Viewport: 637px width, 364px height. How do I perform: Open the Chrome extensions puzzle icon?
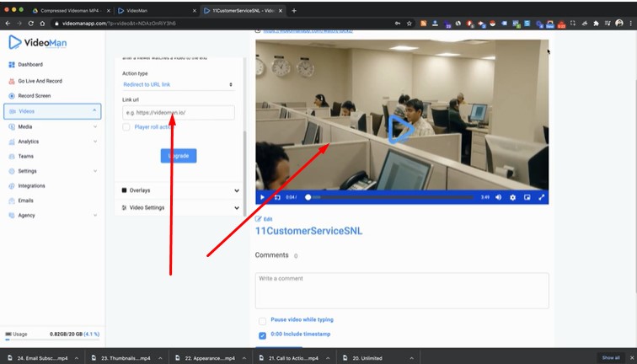click(x=596, y=24)
